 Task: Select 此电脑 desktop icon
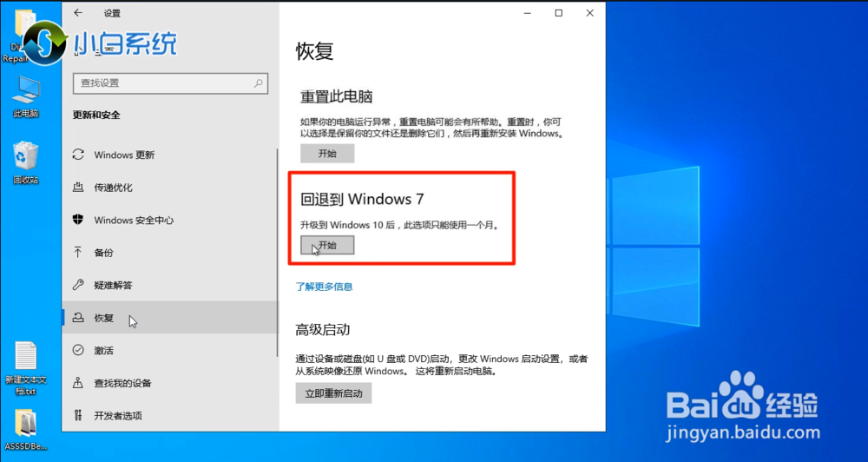(x=25, y=97)
